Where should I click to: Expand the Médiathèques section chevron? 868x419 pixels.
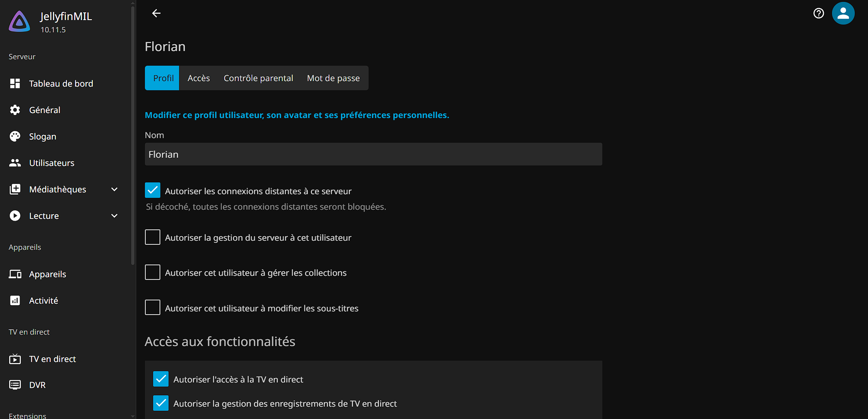(x=114, y=189)
